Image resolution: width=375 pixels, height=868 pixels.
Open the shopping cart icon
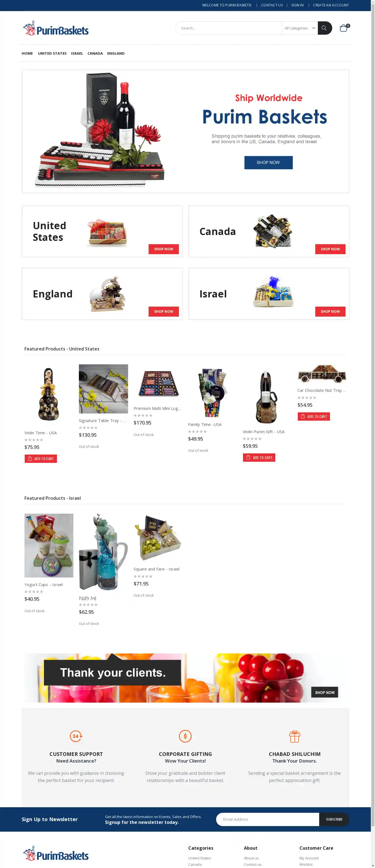(344, 28)
